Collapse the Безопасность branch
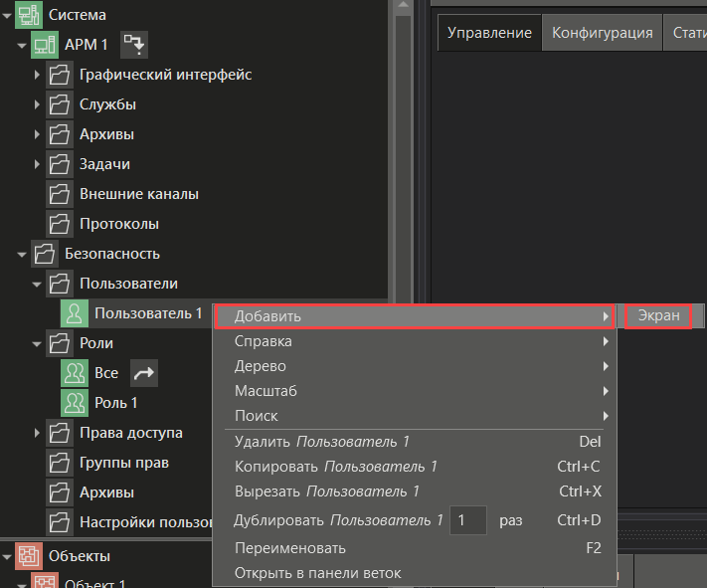707x588 pixels. [22, 254]
